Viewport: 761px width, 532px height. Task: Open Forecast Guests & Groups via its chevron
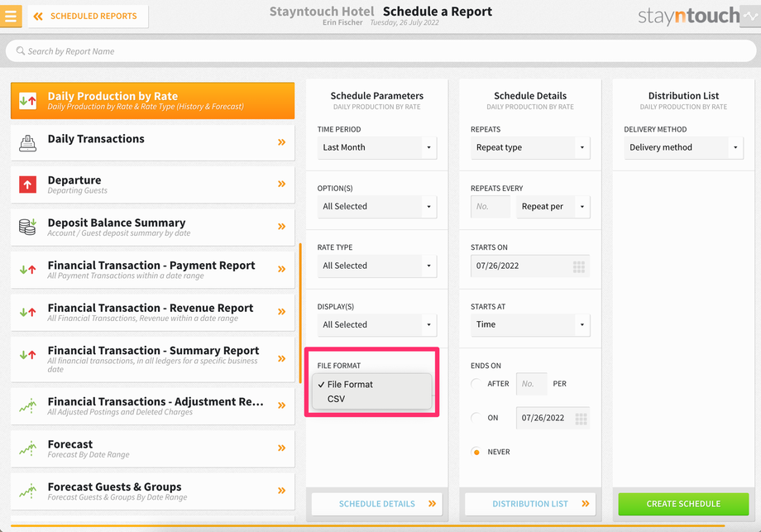281,491
